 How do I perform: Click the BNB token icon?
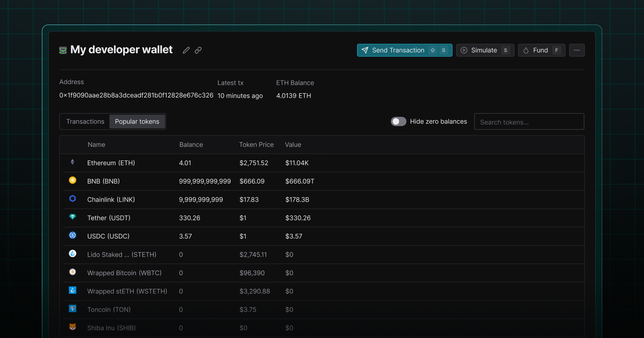[x=72, y=180]
